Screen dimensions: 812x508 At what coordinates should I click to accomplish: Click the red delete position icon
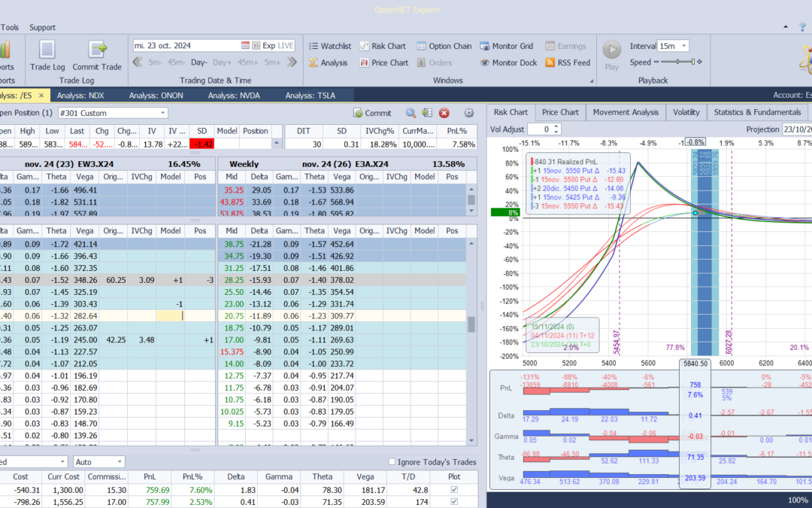tap(444, 113)
